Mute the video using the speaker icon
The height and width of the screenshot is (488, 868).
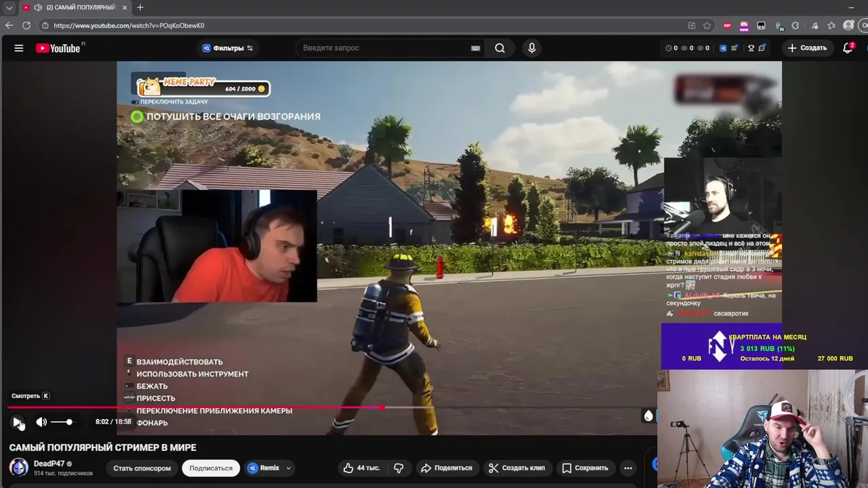coord(41,422)
